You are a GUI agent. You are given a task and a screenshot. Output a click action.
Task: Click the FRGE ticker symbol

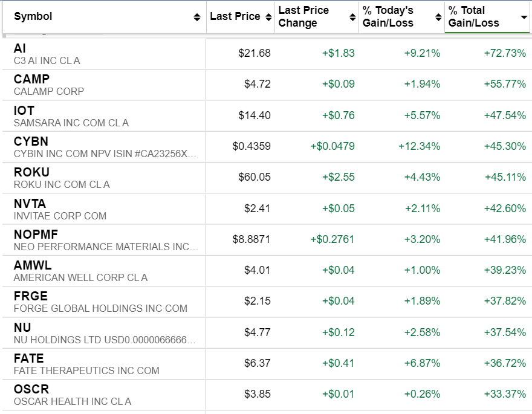coord(30,296)
